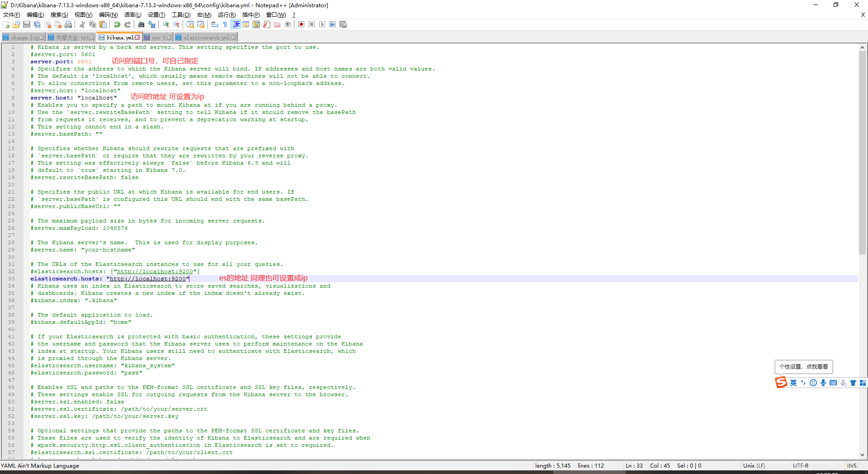
Task: Click the save recorded macro icon
Action: point(343,24)
